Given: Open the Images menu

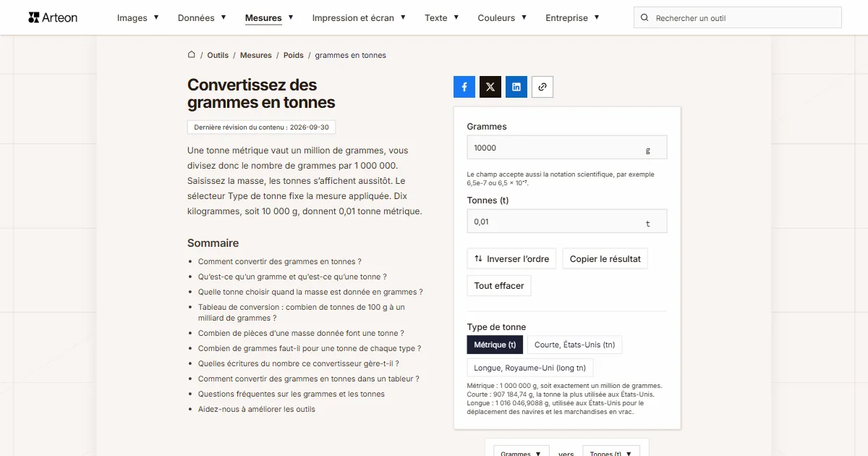Looking at the screenshot, I should click(x=138, y=18).
